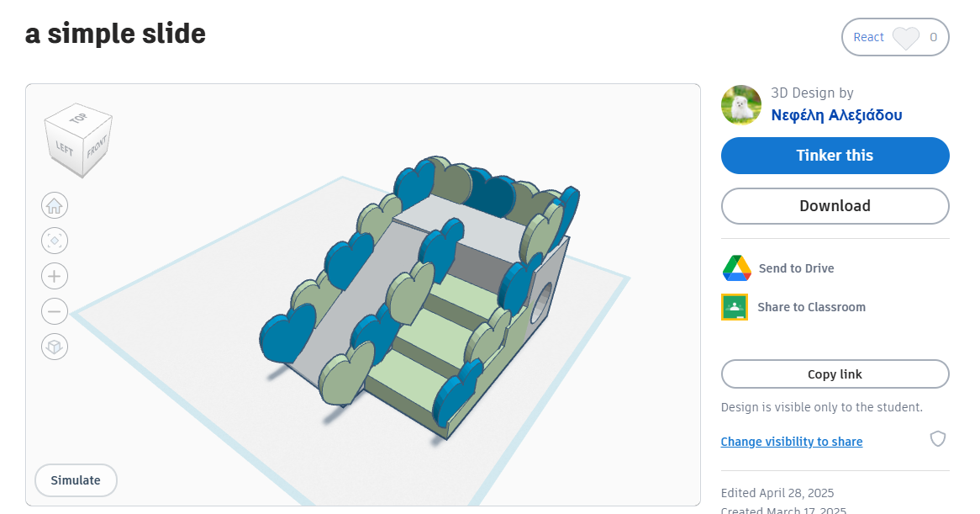Start the Simulate mode
The height and width of the screenshot is (514, 980).
tap(76, 480)
